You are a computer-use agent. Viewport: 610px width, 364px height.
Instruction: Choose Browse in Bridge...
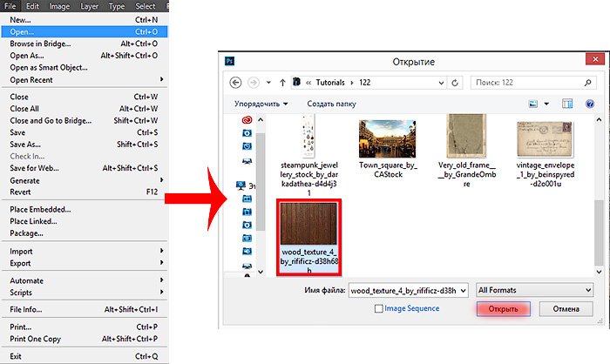tap(84, 44)
